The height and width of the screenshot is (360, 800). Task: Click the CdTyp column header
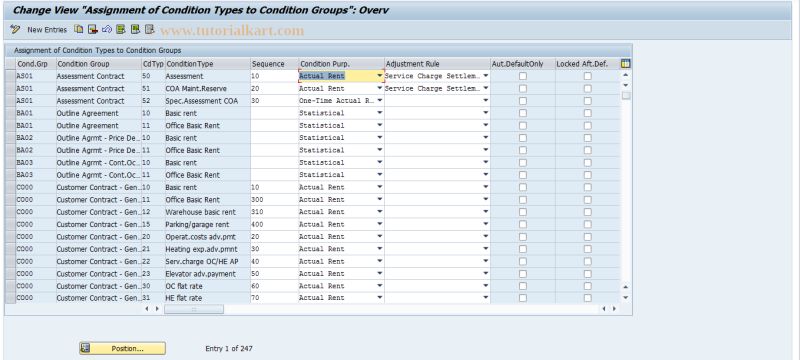[x=153, y=64]
